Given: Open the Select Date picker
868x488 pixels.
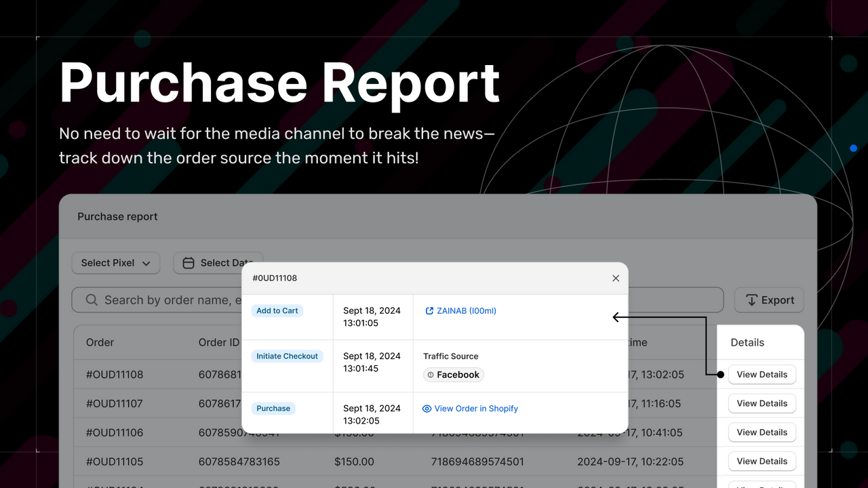Looking at the screenshot, I should [218, 263].
